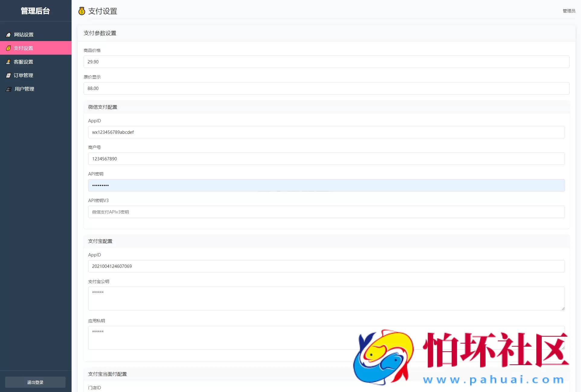Click the customer service icon beside 客服设置
Screen dimensions: 581x392
pos(8,62)
